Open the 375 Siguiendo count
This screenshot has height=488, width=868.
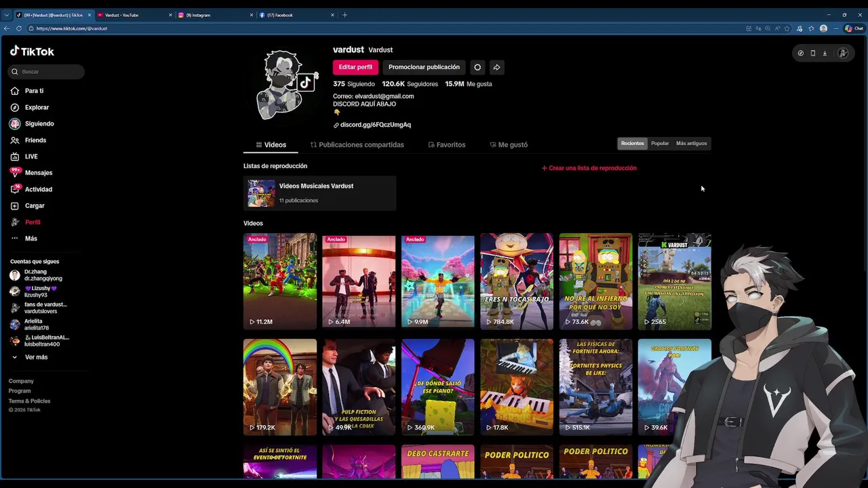coord(353,84)
